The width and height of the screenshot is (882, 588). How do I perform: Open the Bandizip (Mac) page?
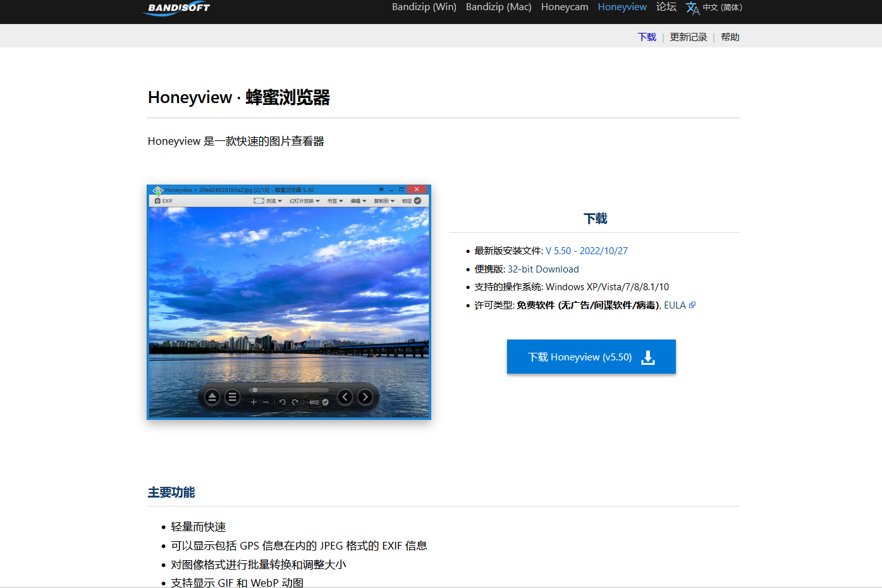click(499, 7)
